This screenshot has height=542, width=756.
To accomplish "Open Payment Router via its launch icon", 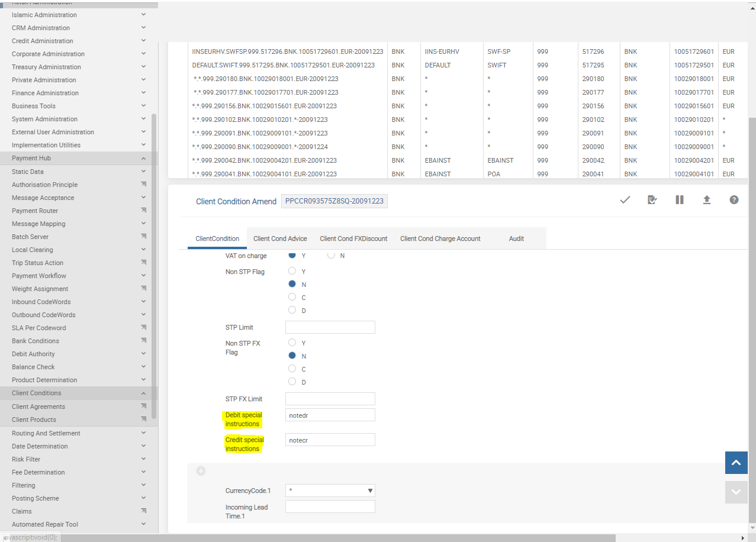I will tap(143, 211).
